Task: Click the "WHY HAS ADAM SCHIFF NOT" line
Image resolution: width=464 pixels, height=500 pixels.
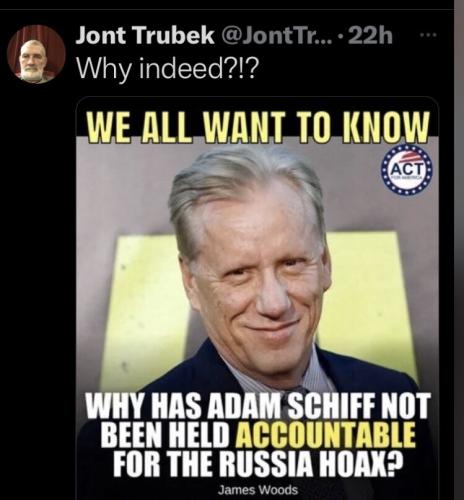Action: tap(258, 406)
